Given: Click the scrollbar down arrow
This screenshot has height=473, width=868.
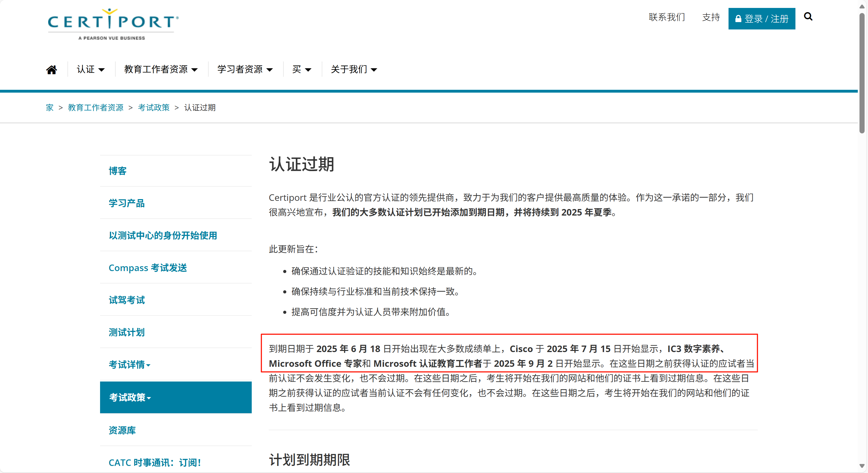Looking at the screenshot, I should [x=862, y=466].
